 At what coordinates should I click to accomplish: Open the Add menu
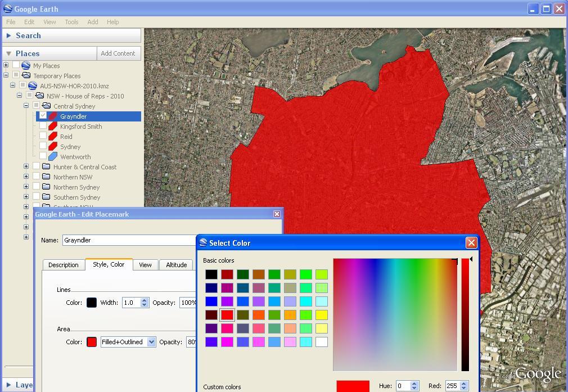93,22
